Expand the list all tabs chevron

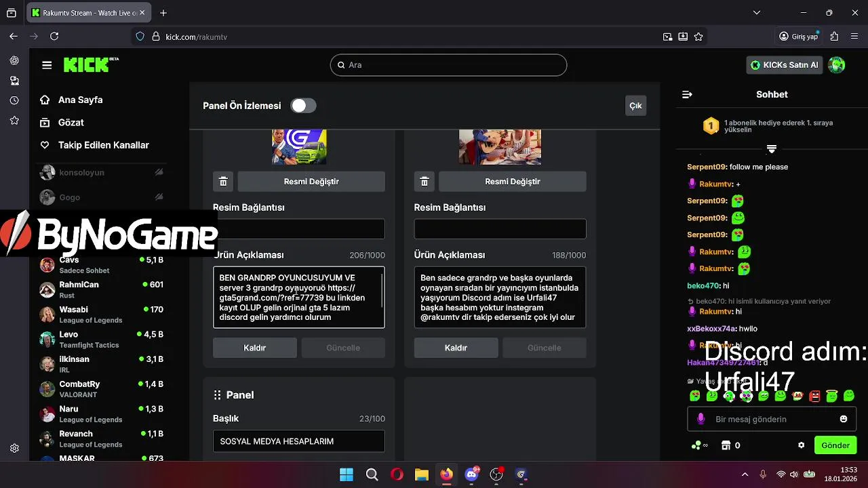pos(757,13)
